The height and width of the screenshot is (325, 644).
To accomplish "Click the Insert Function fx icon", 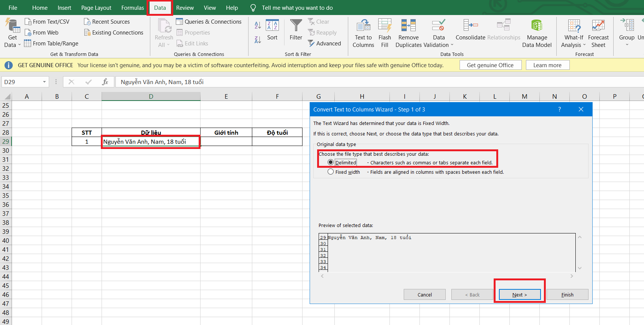I will point(105,82).
